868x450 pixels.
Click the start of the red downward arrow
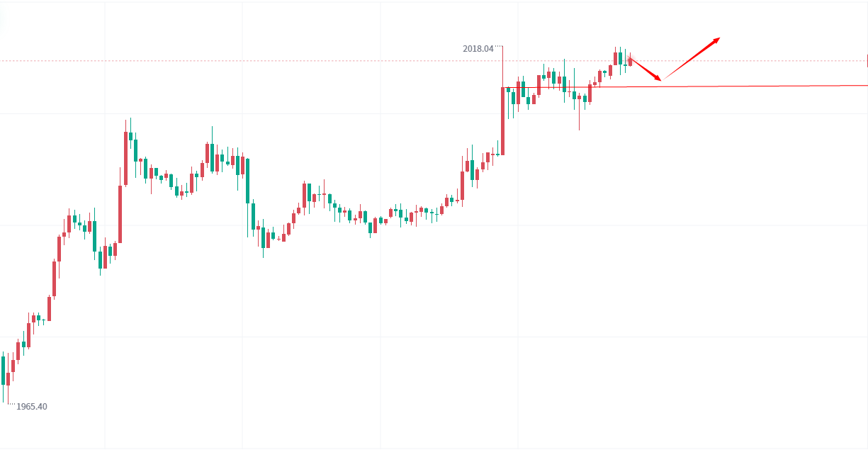point(629,57)
